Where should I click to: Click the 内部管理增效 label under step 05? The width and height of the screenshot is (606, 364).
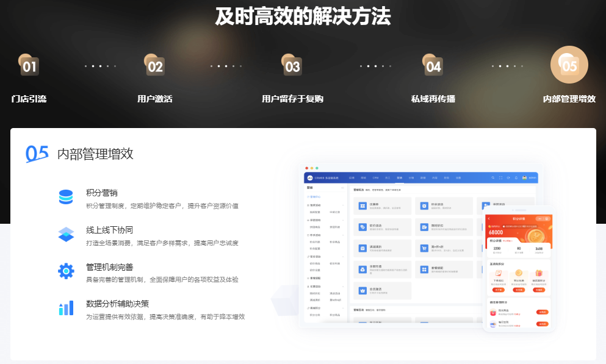[x=569, y=99]
